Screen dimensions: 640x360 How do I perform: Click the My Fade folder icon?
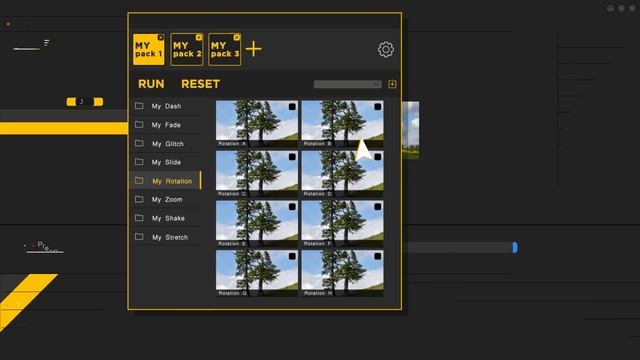coord(139,124)
